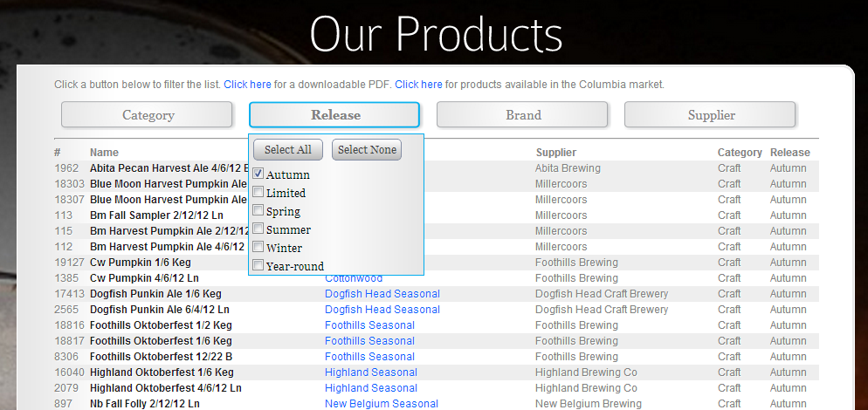Tick the Summer checkbox
This screenshot has height=410, width=868.
[x=258, y=229]
